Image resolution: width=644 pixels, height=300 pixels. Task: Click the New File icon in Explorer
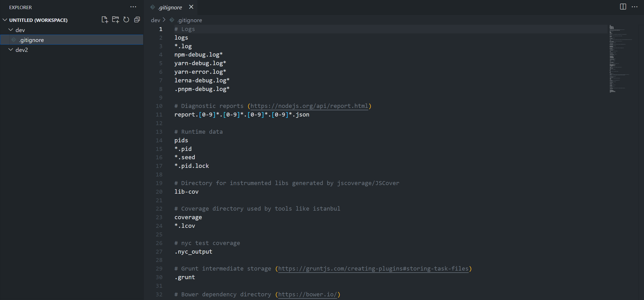(105, 20)
